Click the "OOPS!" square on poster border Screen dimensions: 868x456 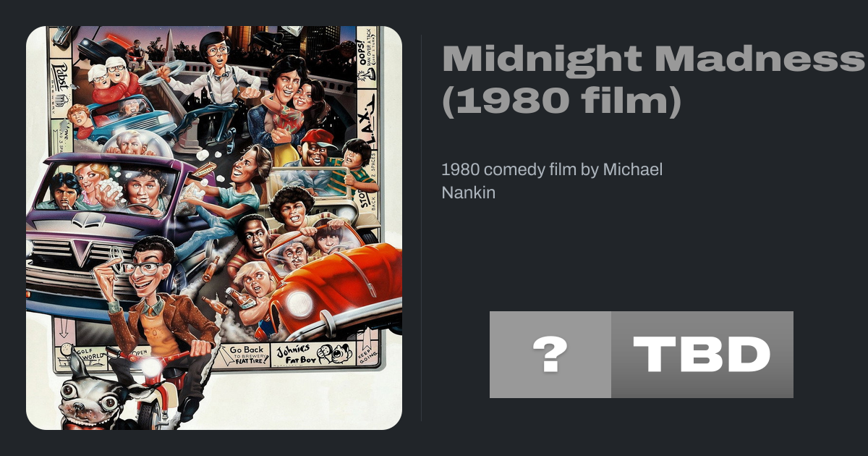[367, 51]
